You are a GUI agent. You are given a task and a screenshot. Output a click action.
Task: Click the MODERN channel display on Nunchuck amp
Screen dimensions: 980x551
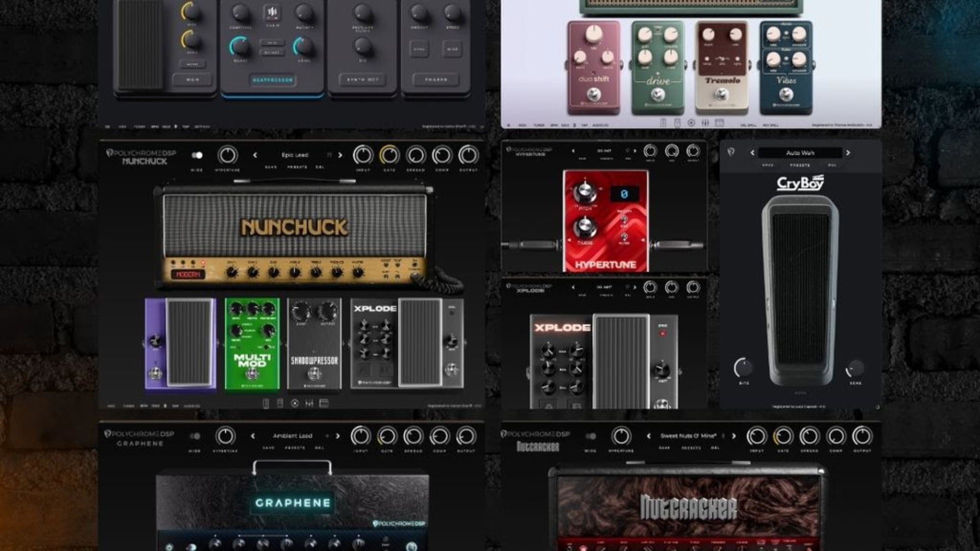click(x=188, y=274)
